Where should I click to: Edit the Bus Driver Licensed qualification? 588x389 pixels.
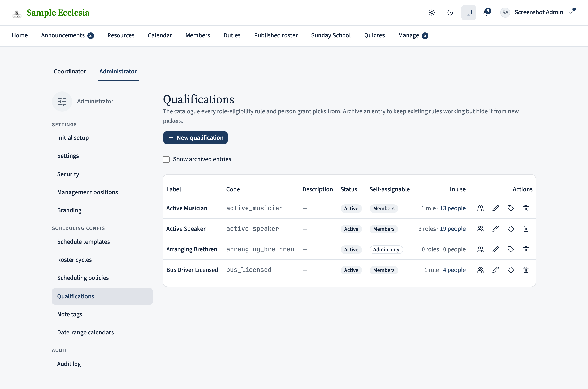495,270
